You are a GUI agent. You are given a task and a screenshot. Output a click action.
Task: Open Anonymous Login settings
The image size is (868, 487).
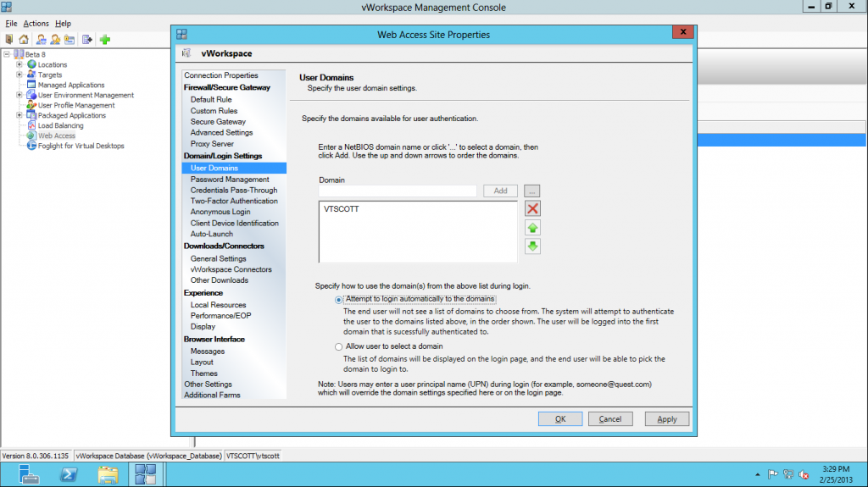220,212
